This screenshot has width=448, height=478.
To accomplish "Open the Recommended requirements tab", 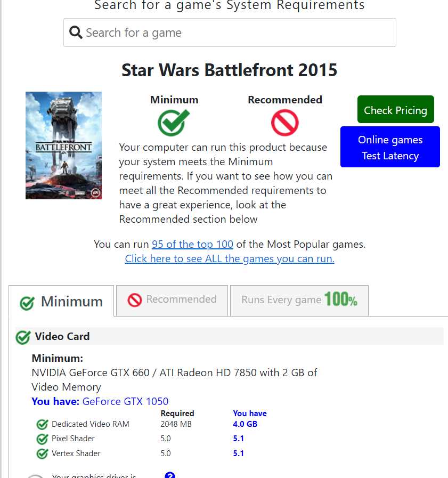I will pyautogui.click(x=172, y=301).
